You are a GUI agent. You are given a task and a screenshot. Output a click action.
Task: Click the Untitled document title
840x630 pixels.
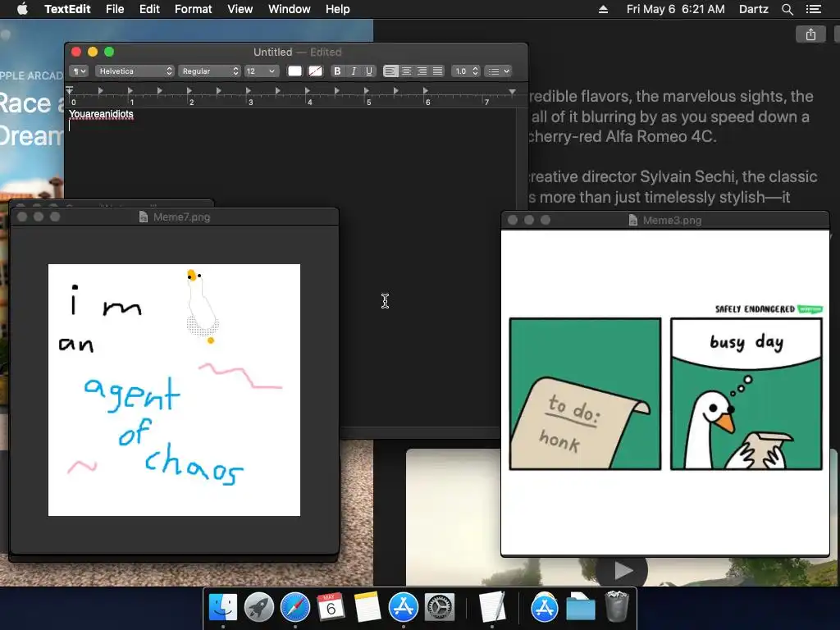pos(272,52)
